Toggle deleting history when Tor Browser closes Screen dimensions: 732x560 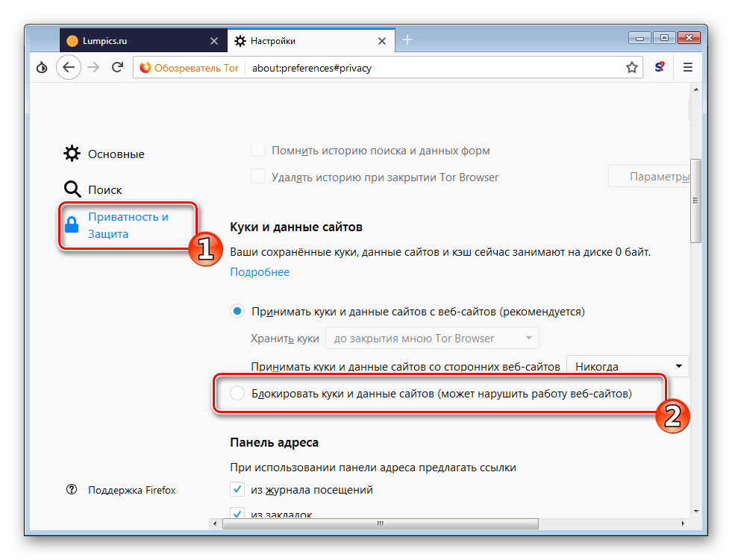(258, 177)
